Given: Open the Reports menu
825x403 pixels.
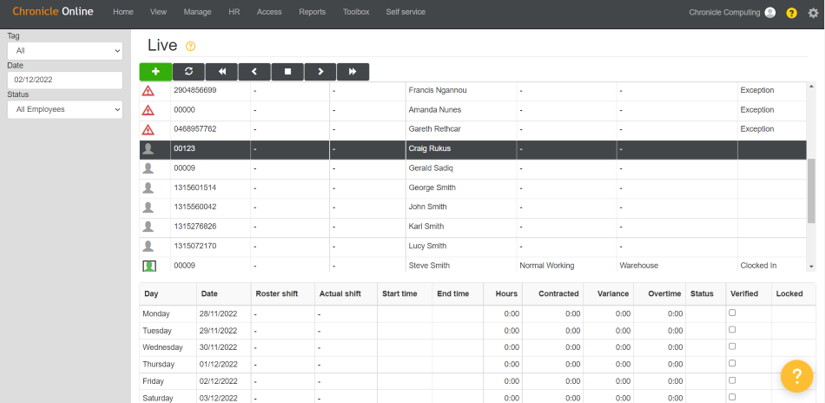Looking at the screenshot, I should pyautogui.click(x=312, y=12).
